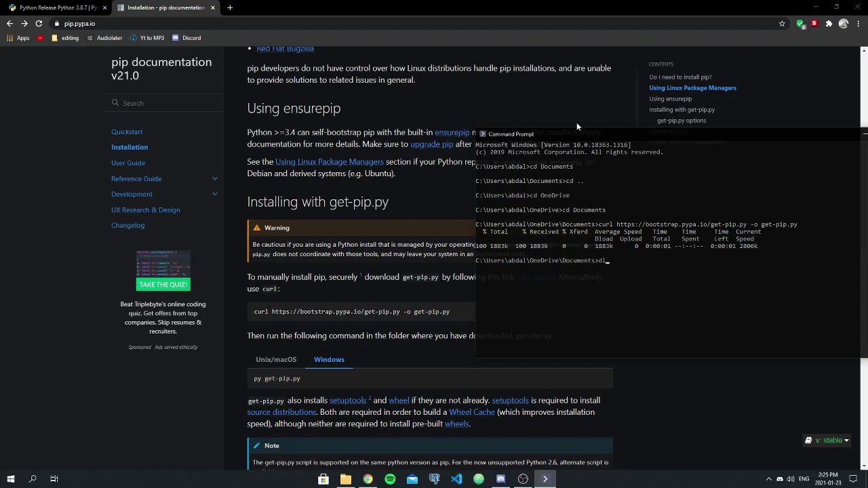Click the Ads served ethically link
The width and height of the screenshot is (868, 488).
176,347
